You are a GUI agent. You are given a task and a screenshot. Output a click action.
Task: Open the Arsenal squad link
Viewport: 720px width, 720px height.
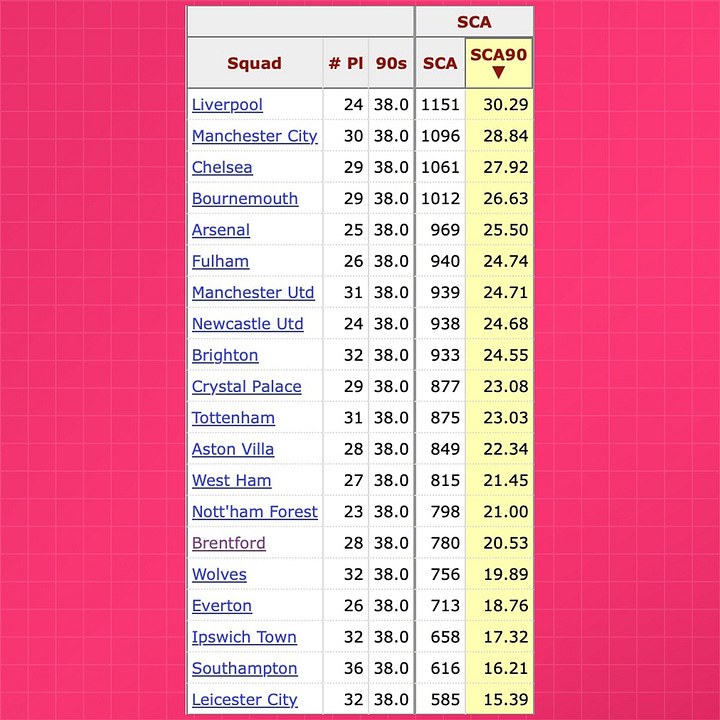click(221, 230)
